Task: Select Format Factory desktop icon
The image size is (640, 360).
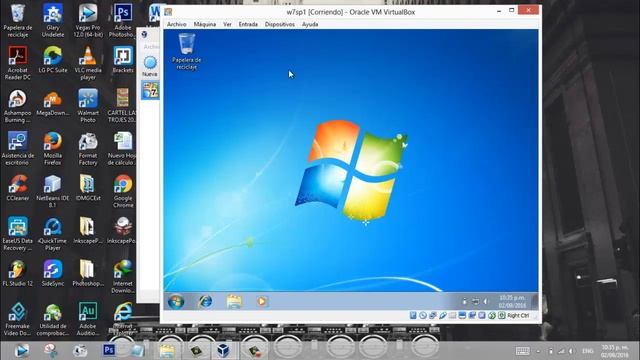Action: 88,148
